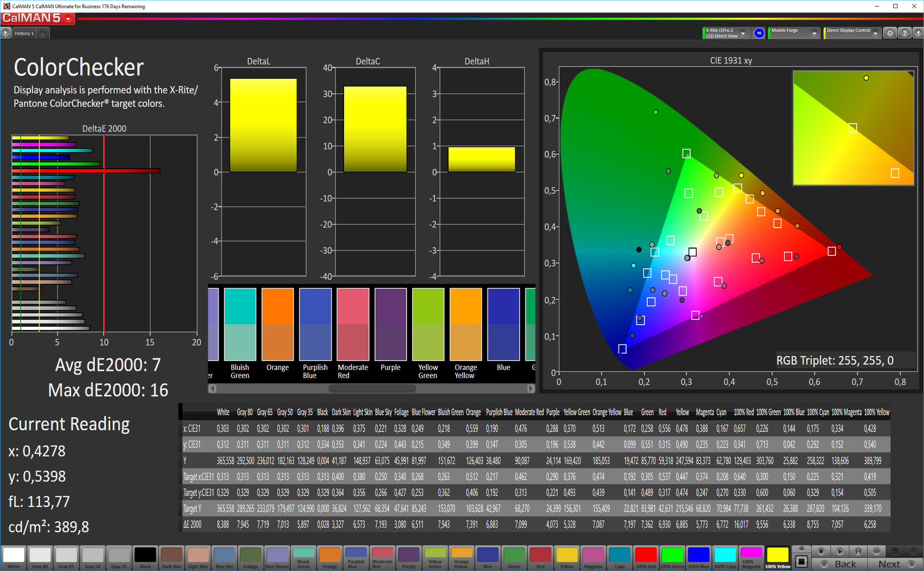Select the 100% Green swatch
Screen dimensions: 924x571
pos(672,558)
